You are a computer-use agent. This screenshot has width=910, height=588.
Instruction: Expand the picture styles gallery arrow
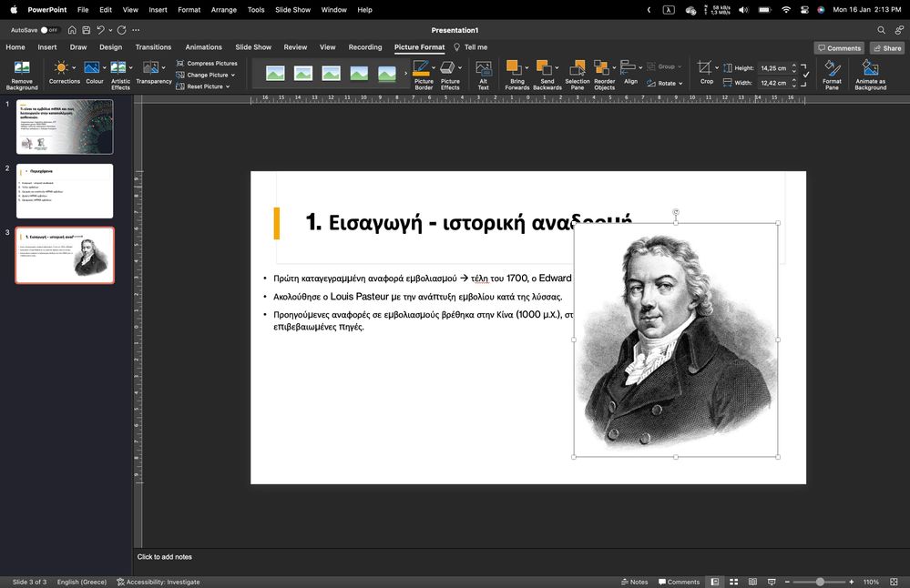click(405, 73)
